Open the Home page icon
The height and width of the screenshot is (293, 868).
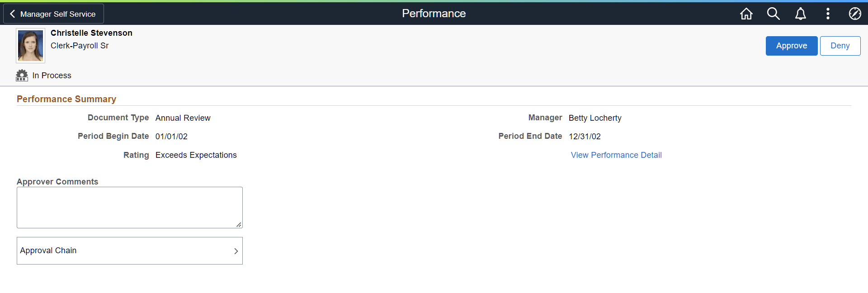[x=746, y=14]
